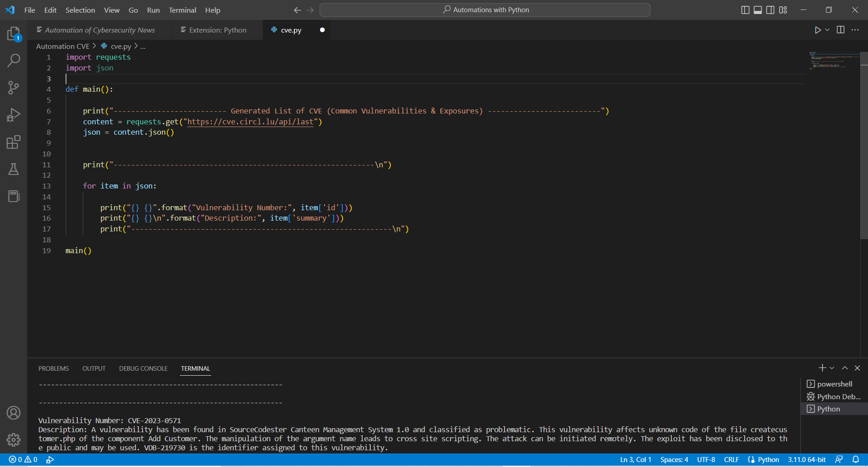Open the Explorer view in activity bar
Viewport: 868px width, 467px height.
point(14,34)
